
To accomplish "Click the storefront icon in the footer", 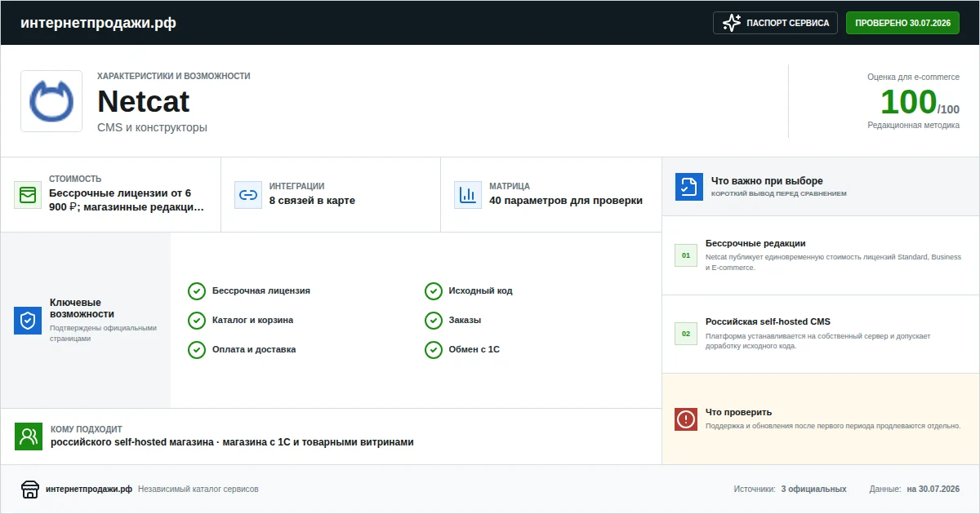I will click(x=30, y=489).
